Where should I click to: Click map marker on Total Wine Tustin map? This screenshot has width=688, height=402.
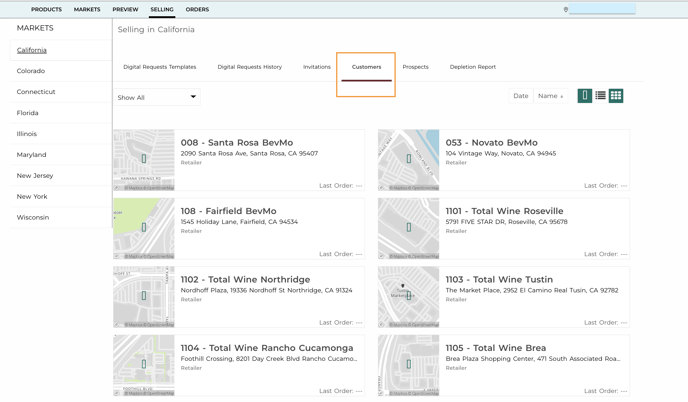pos(408,296)
